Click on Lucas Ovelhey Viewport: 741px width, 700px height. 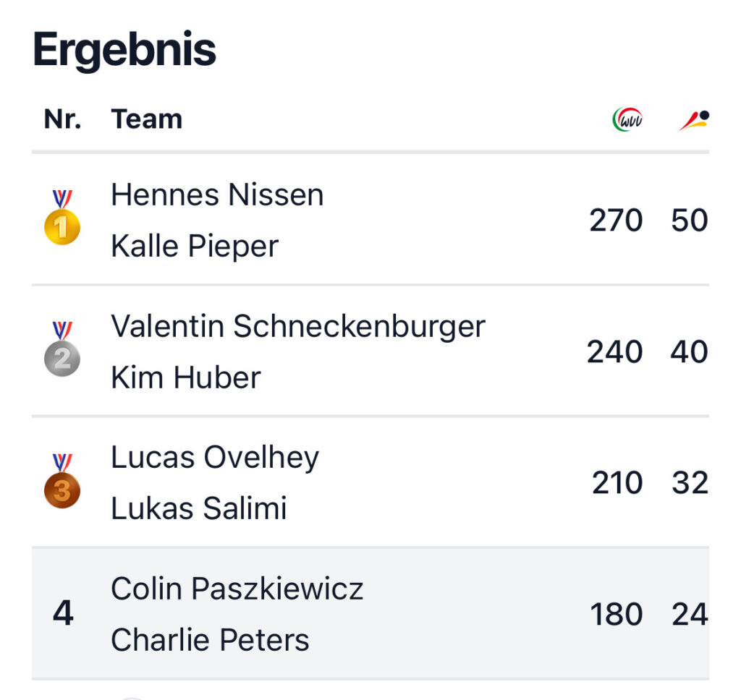pos(215,458)
